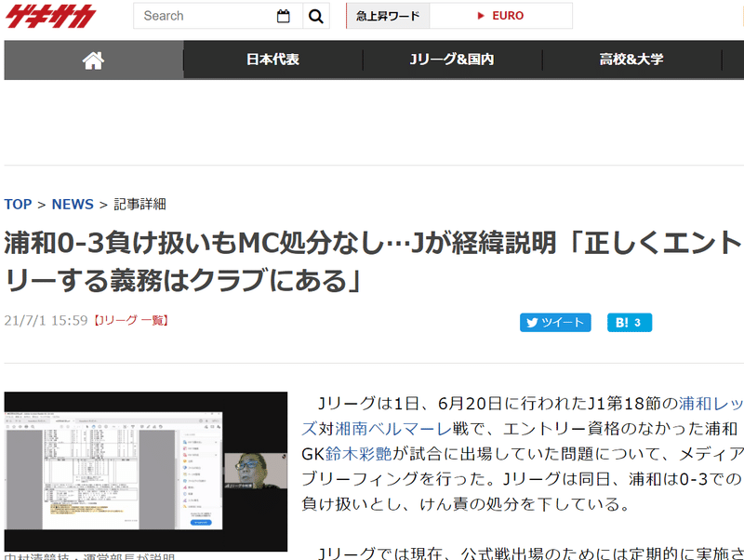Click the 記事詳細 breadcrumb text
The height and width of the screenshot is (560, 744).
pos(140,204)
